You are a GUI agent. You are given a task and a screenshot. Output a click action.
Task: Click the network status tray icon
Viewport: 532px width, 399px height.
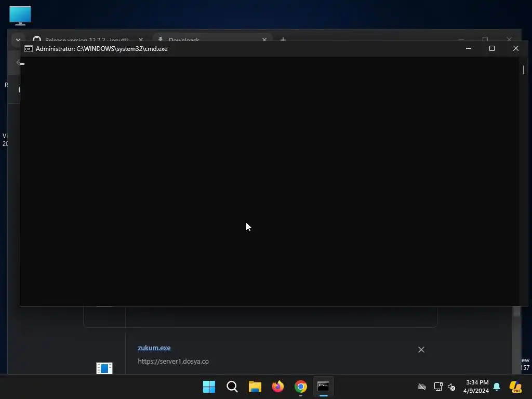click(x=438, y=387)
